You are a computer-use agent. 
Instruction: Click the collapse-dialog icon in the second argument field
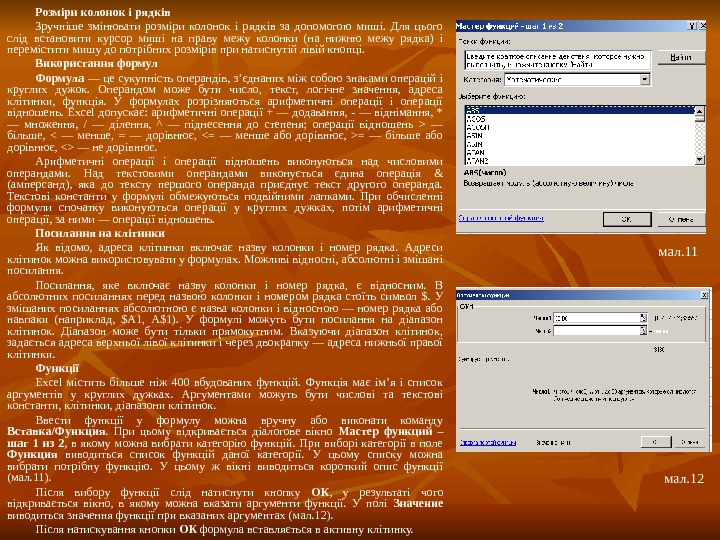pyautogui.click(x=643, y=330)
